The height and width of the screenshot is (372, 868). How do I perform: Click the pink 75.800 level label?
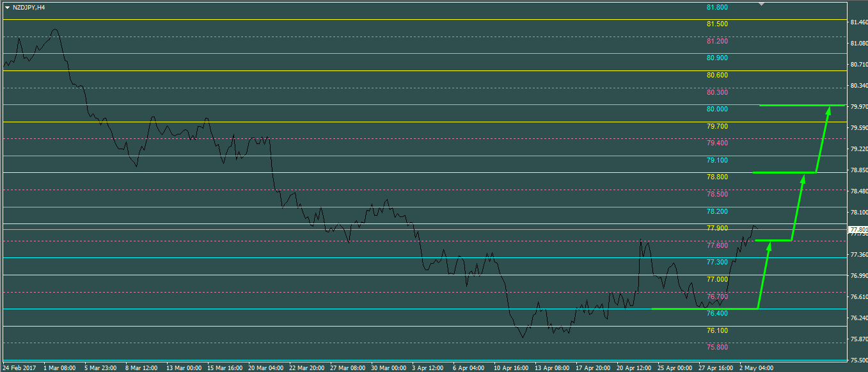tap(717, 347)
